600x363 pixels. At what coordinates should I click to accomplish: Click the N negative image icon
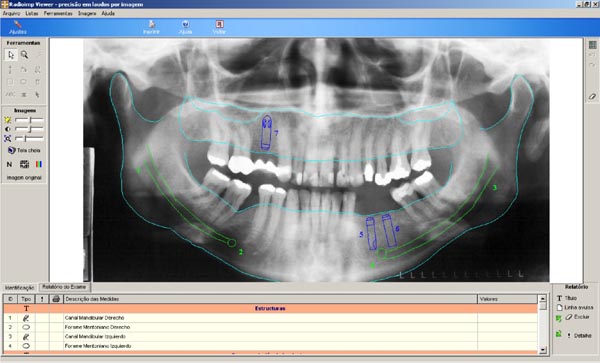pyautogui.click(x=10, y=164)
